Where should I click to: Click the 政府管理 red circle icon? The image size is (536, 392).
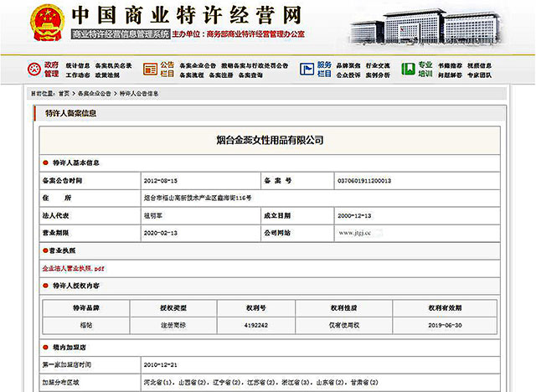point(33,70)
